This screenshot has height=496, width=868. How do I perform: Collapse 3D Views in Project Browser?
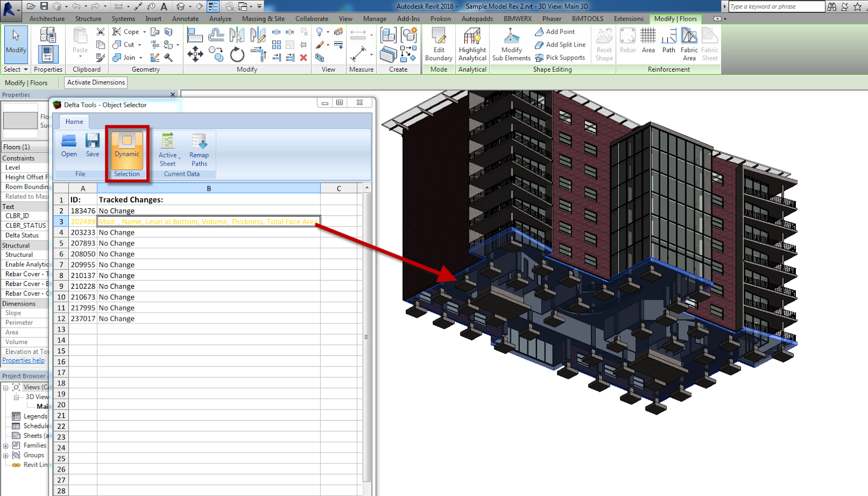18,397
